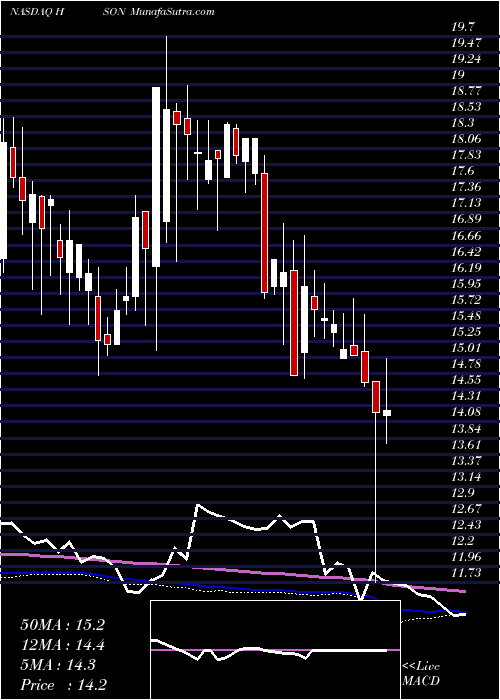This screenshot has width=500, height=700.
Task: Click the Price : 14.2 readout
Action: tap(62, 685)
